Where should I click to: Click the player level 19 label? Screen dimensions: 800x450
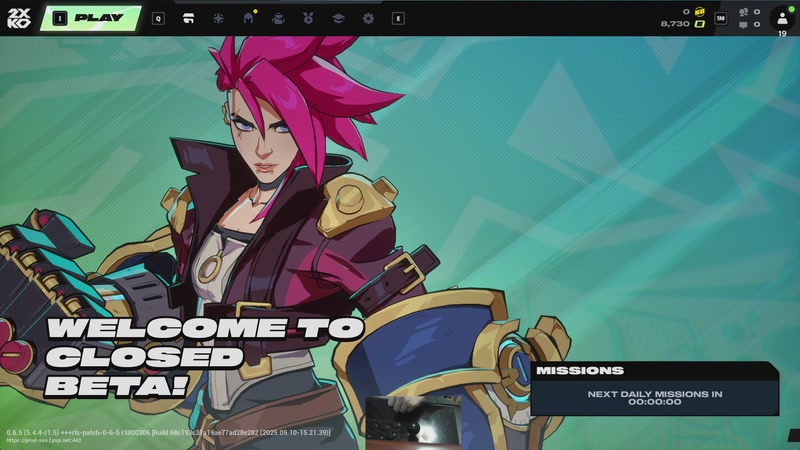[782, 34]
